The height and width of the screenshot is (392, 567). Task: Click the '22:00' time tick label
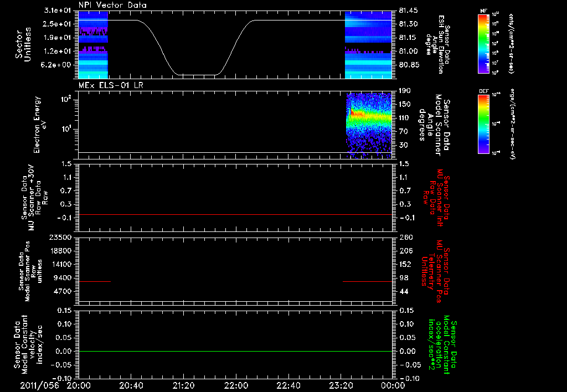click(236, 385)
